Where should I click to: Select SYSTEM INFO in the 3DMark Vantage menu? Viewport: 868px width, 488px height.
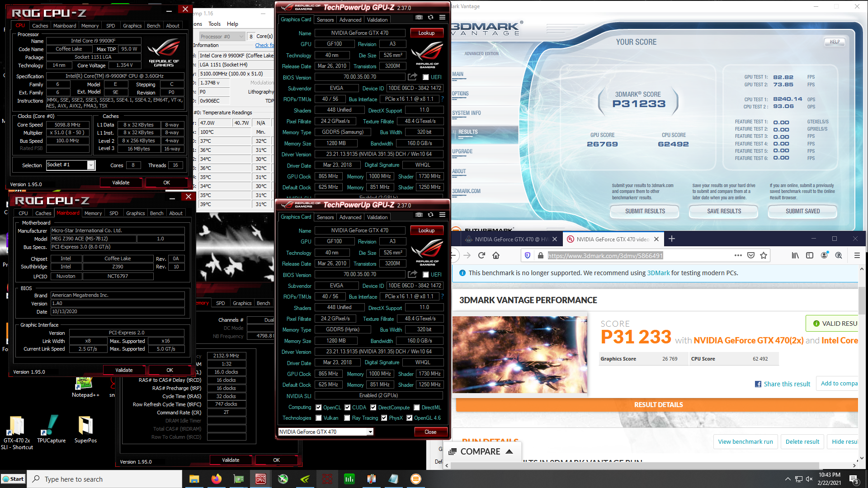(467, 113)
